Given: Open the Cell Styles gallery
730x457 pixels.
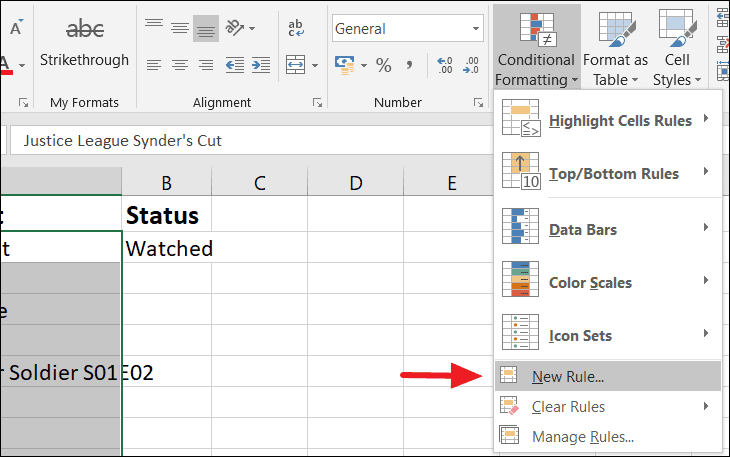Looking at the screenshot, I should (677, 48).
